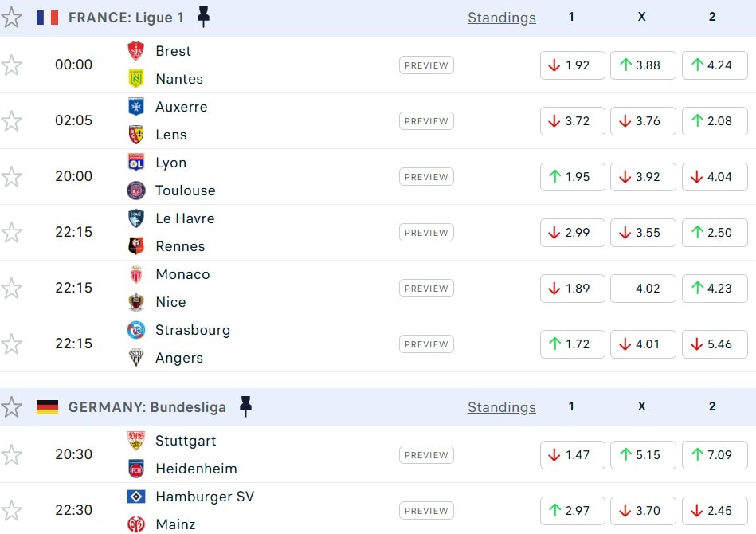This screenshot has height=534, width=756.
Task: Pin the Germany Bundesliga league
Action: (245, 406)
